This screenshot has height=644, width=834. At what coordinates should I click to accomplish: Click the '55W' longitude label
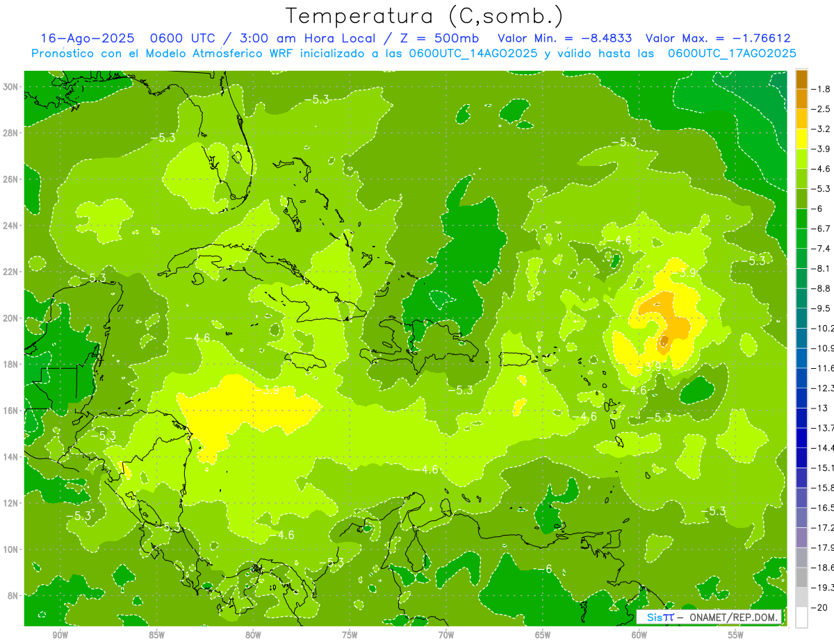point(736,635)
